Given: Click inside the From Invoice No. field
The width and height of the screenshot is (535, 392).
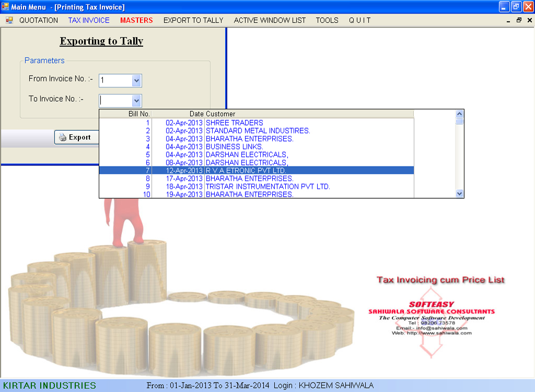Looking at the screenshot, I should (x=115, y=81).
